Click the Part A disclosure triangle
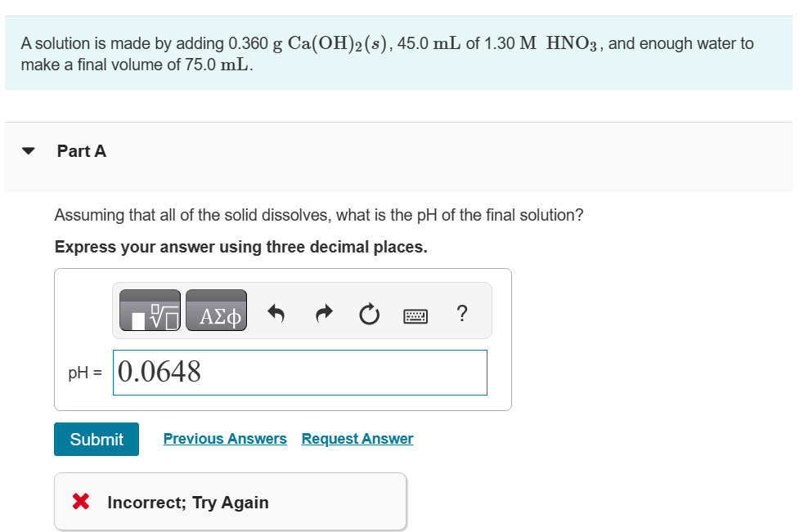 coord(27,150)
